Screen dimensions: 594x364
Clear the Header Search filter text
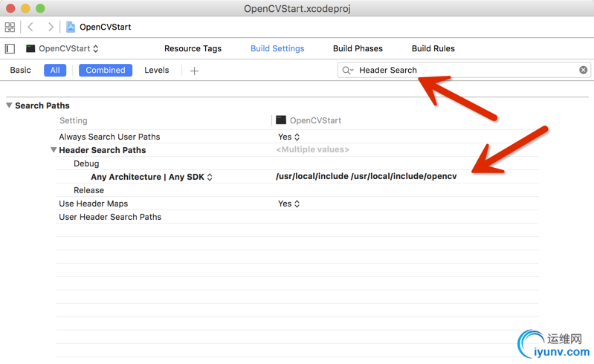(583, 70)
